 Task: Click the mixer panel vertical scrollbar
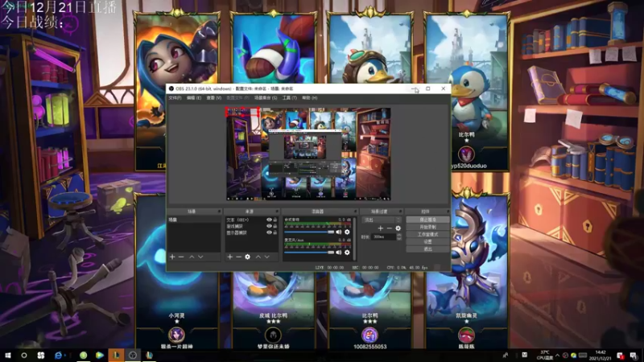pos(355,239)
